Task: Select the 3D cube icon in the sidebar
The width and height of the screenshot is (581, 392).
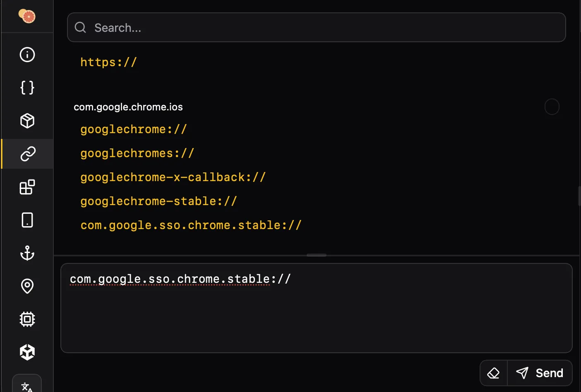Action: point(27,351)
